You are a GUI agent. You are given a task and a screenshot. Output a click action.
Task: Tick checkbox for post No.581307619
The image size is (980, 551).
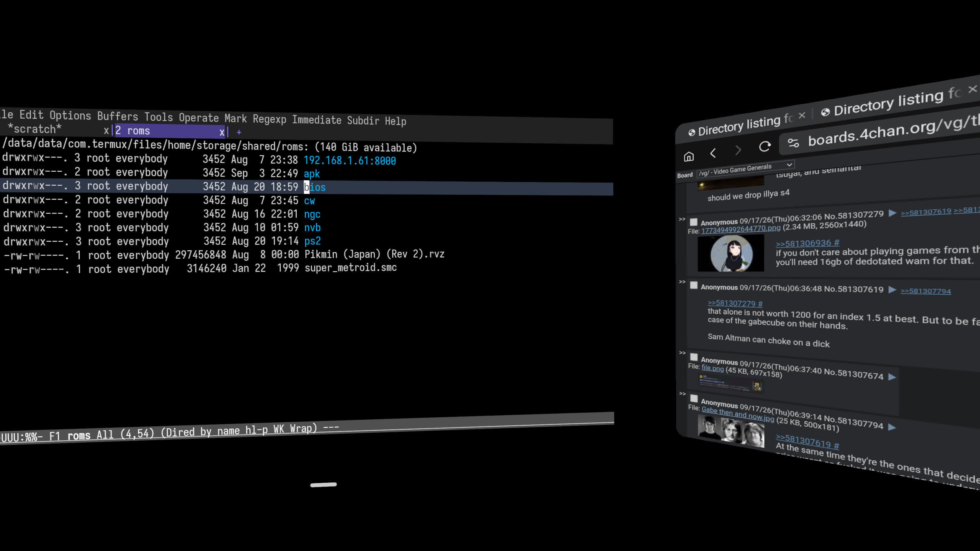693,286
